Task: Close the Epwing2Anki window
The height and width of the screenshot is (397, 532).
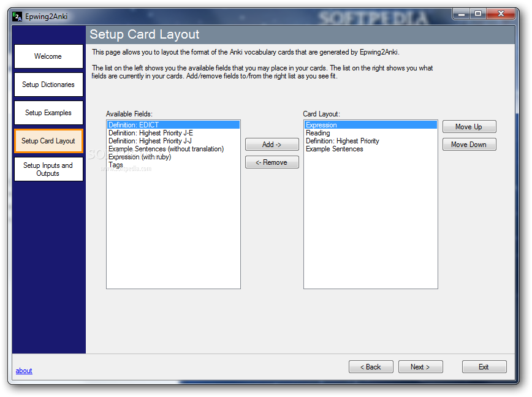Action: point(501,14)
